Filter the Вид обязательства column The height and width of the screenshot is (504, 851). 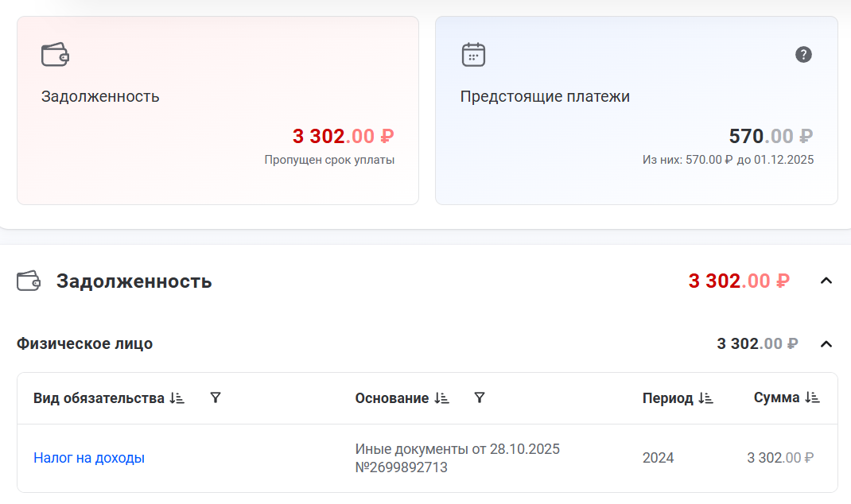(x=216, y=398)
